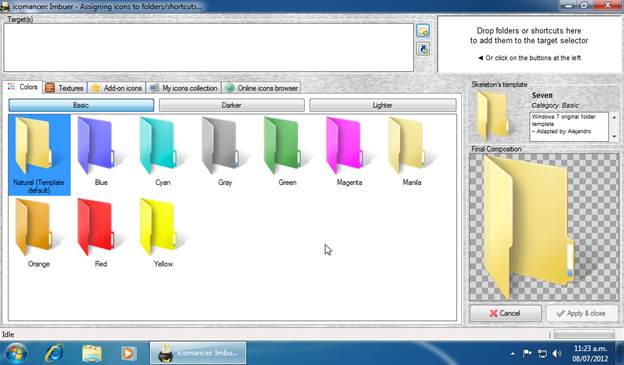Show the Lighter color set

click(383, 105)
